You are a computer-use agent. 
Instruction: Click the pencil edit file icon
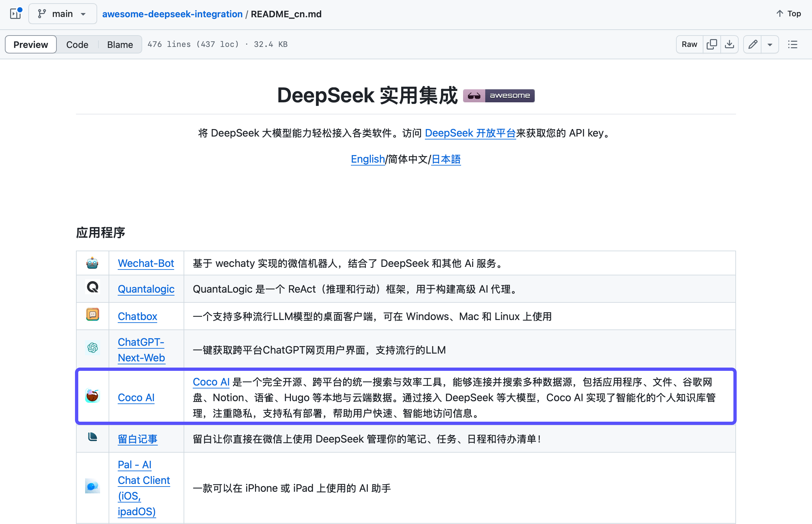tap(753, 44)
